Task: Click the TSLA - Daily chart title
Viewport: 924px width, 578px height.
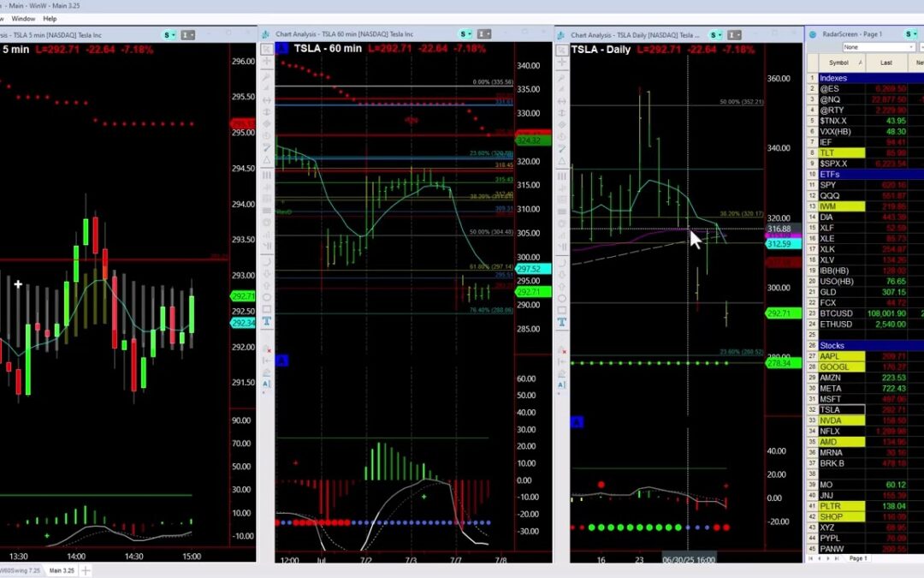Action: (601, 50)
